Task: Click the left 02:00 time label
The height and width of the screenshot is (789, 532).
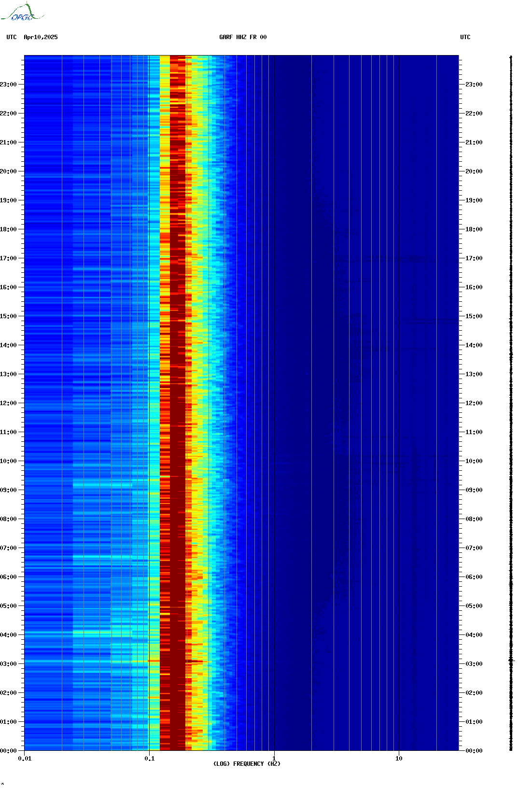Action: pos(8,693)
